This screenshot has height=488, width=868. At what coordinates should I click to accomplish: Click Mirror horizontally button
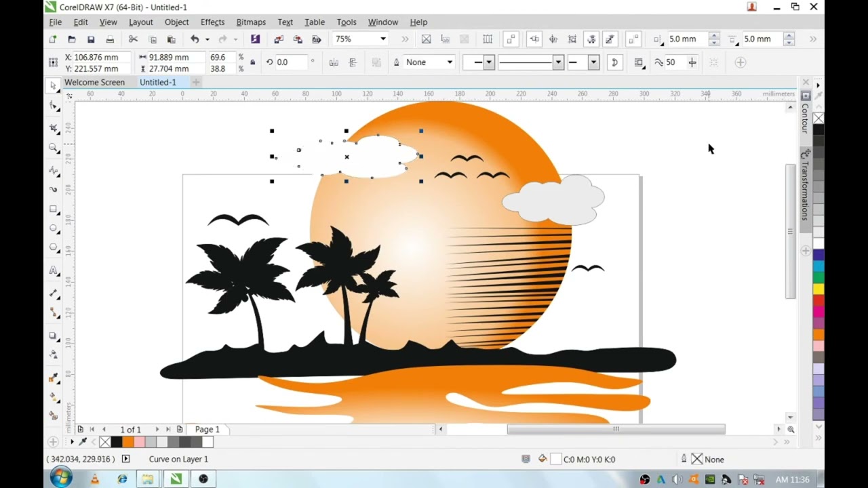point(334,62)
